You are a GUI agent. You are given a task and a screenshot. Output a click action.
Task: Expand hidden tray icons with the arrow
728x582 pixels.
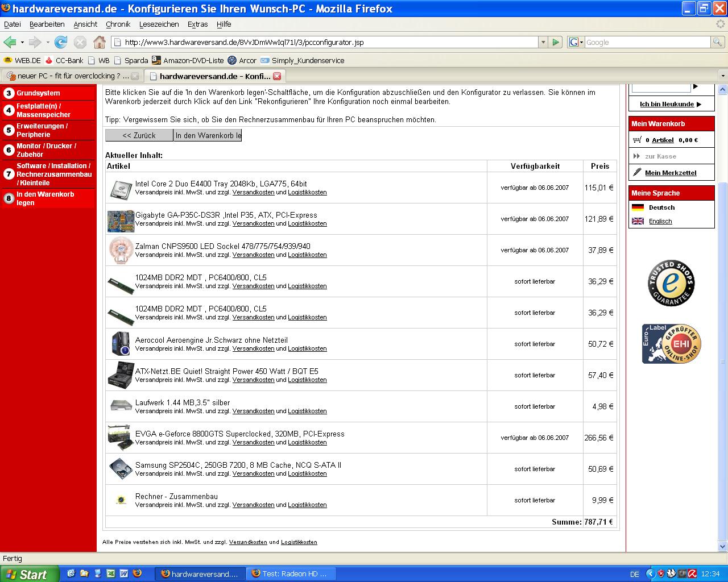[651, 574]
